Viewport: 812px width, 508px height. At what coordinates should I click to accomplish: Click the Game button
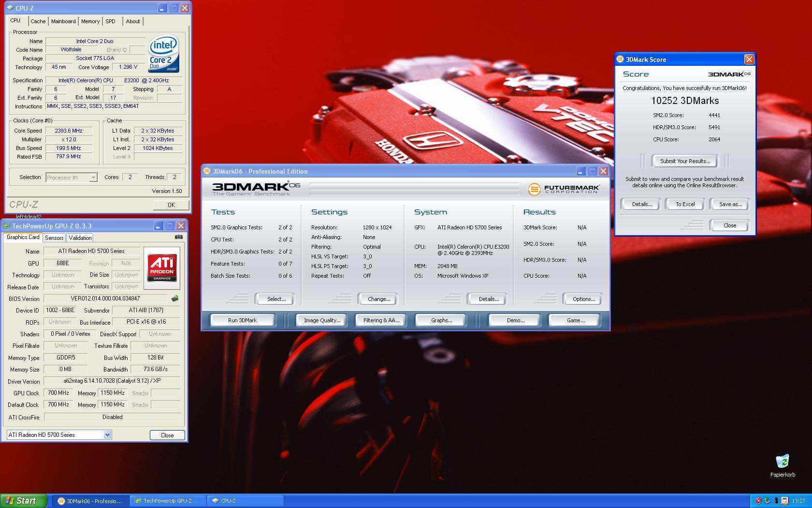pyautogui.click(x=575, y=320)
